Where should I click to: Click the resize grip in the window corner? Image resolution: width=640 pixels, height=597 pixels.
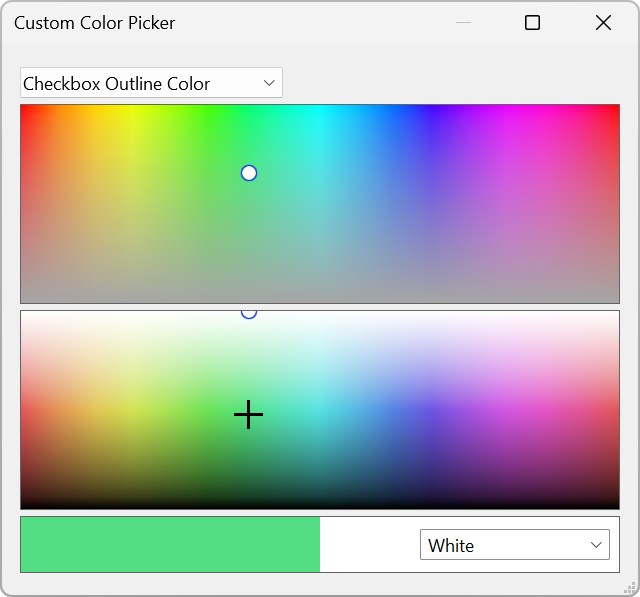pos(630,587)
